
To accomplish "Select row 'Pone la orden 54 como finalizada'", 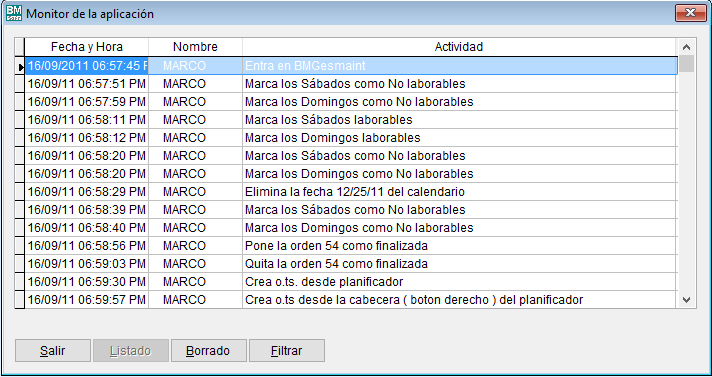I will 351,246.
